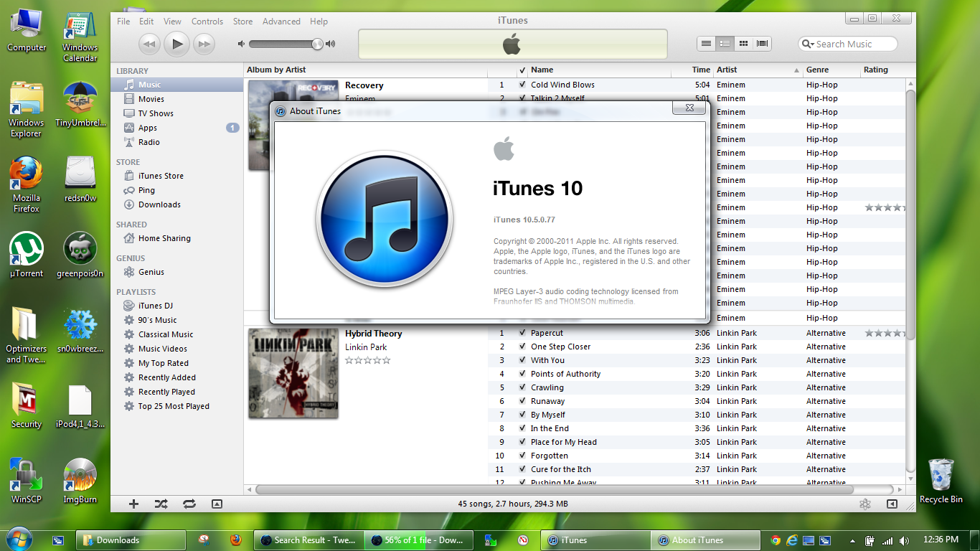Uncheck the song Crawling
Screen dimensions: 980x551
(x=522, y=387)
